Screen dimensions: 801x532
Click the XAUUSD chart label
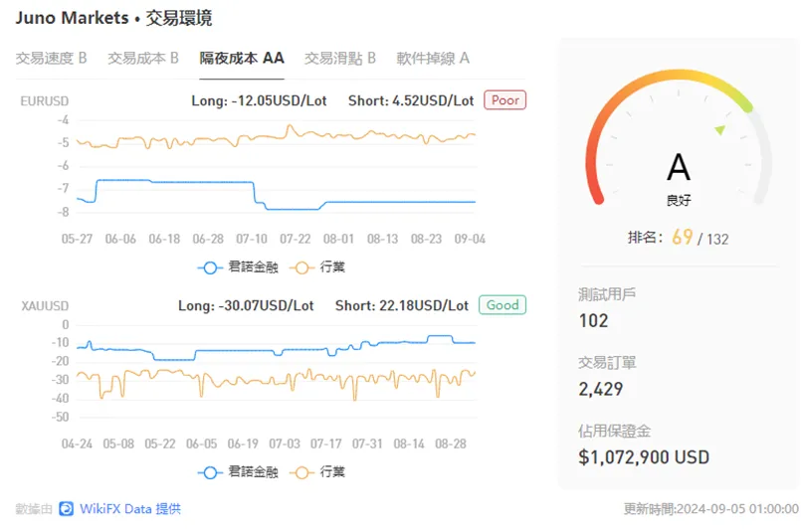(x=45, y=306)
